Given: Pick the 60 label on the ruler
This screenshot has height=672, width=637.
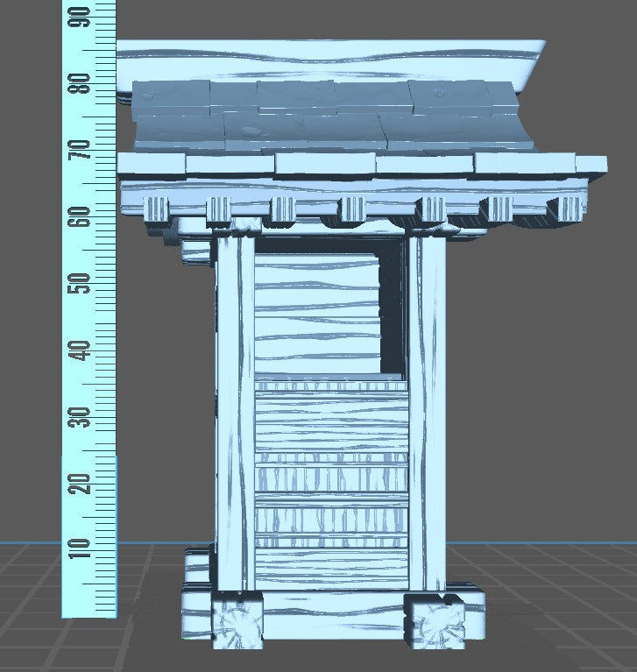Looking at the screenshot, I should pyautogui.click(x=84, y=216).
